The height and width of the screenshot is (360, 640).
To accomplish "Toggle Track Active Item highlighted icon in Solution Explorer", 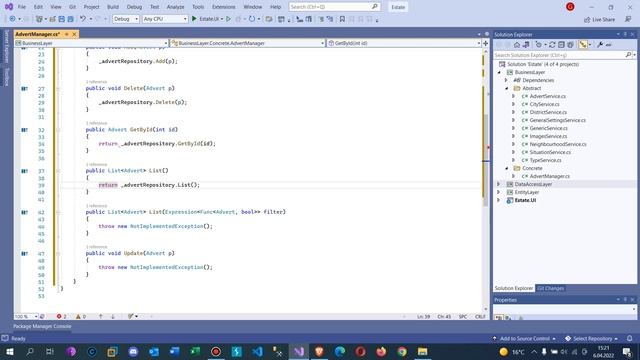I will [x=583, y=45].
